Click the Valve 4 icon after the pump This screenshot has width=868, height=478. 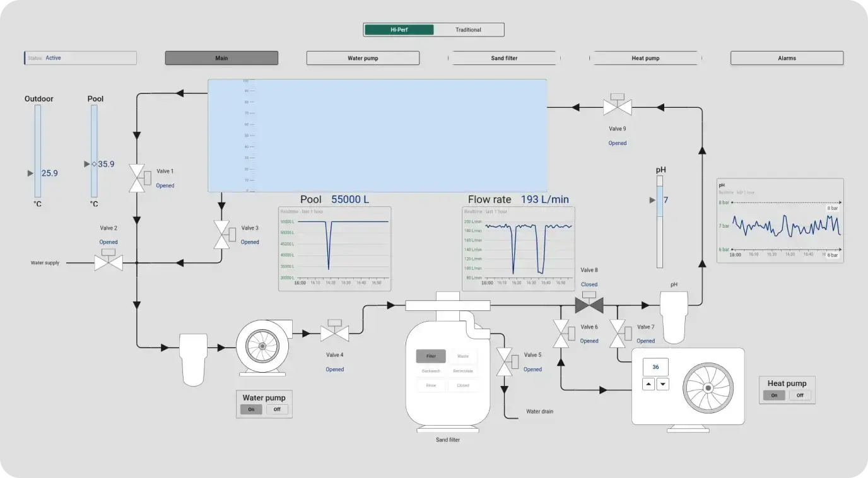coord(334,332)
